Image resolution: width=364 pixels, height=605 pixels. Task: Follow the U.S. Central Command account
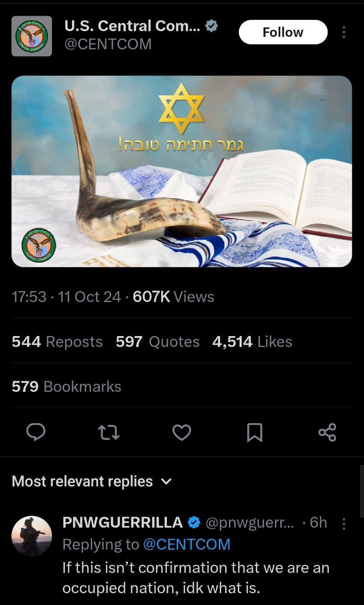[x=283, y=32]
